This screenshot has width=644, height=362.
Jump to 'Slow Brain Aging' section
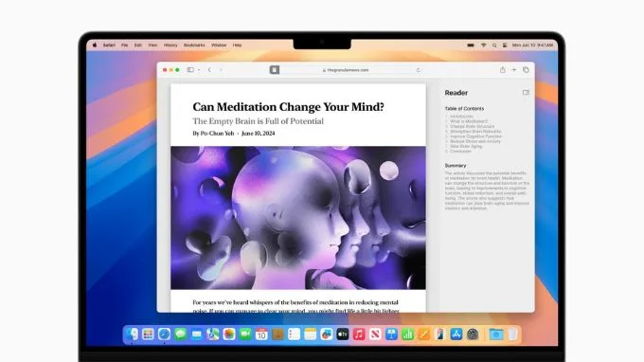click(466, 146)
